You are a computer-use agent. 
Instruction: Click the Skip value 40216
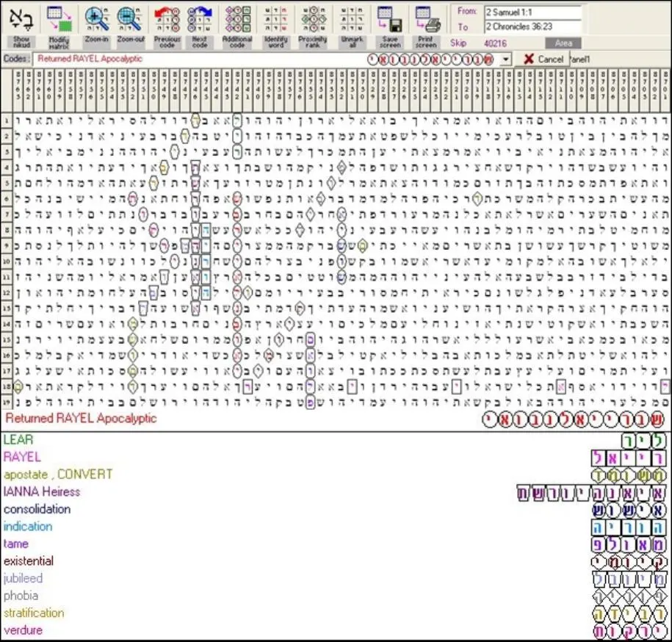click(x=495, y=43)
